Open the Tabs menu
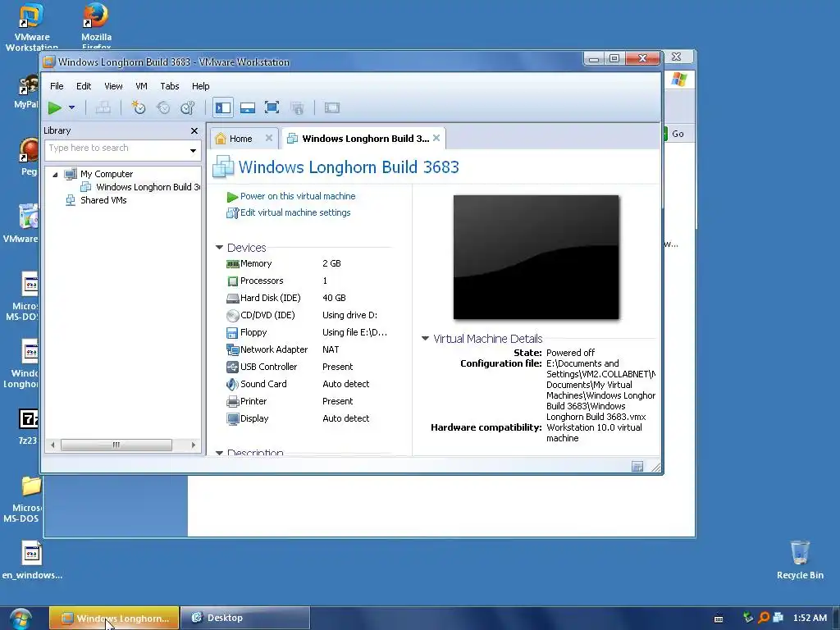The height and width of the screenshot is (630, 840). point(169,86)
